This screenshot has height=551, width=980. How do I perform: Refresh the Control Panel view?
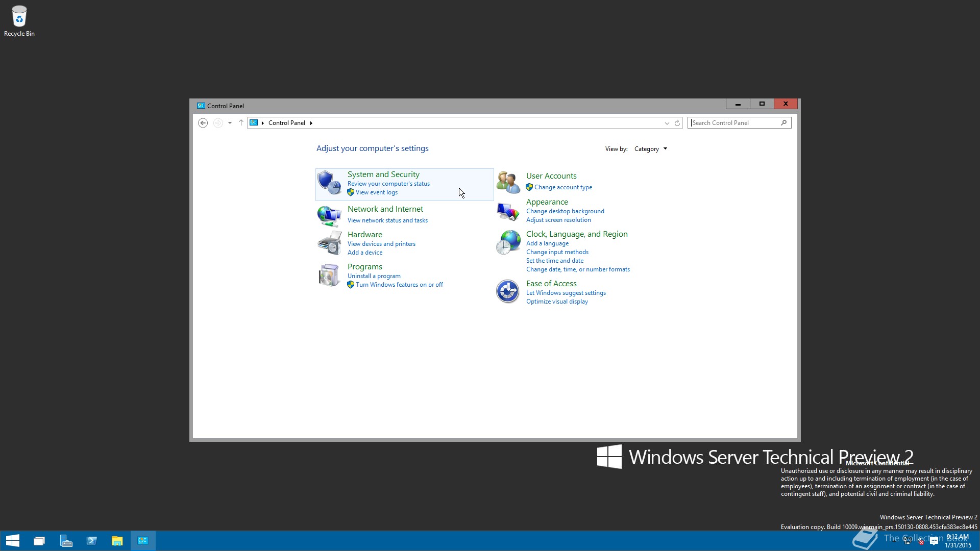(677, 123)
